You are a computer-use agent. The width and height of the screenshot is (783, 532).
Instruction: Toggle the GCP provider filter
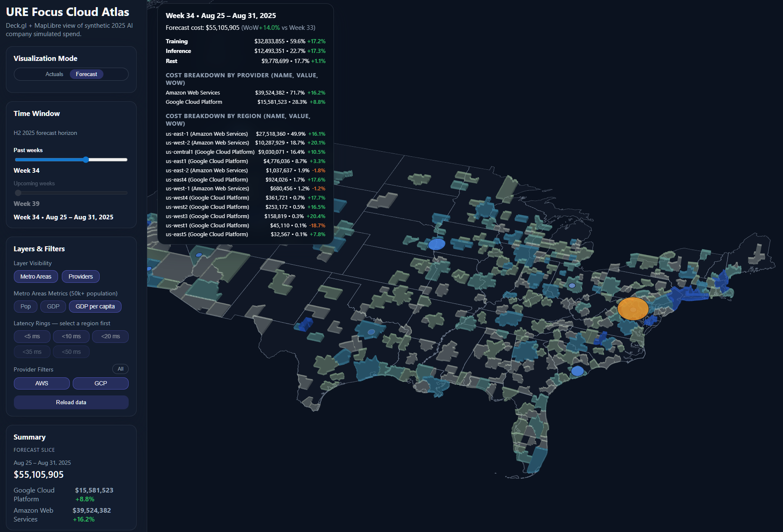click(101, 383)
